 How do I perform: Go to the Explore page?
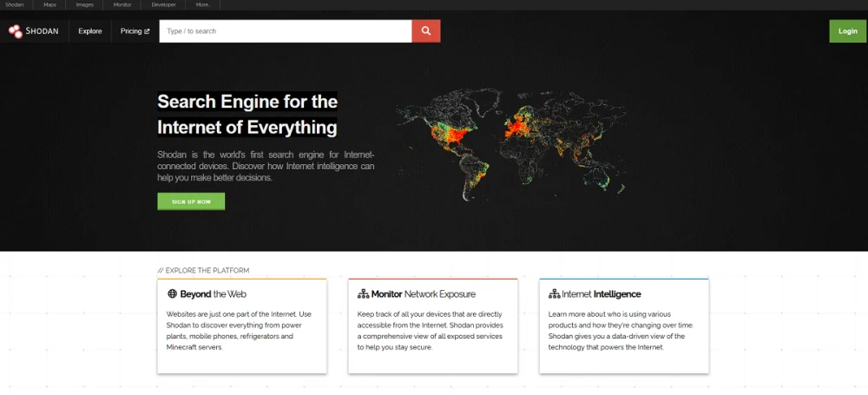[x=90, y=31]
